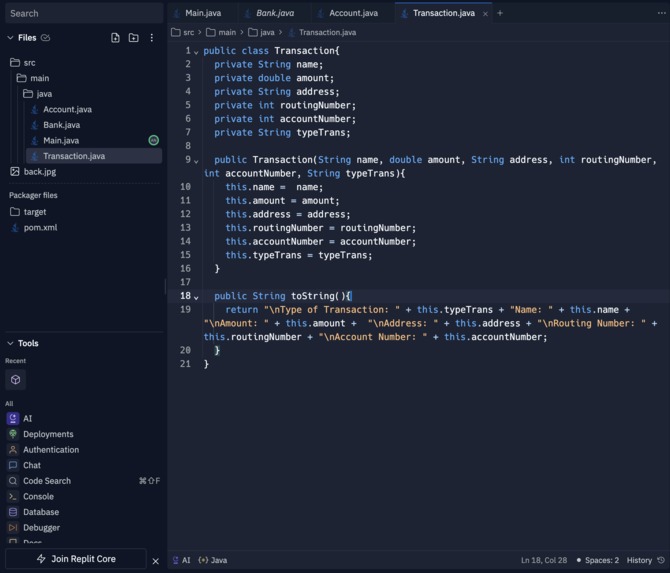Screen dimensions: 670x573
Task: Click line number 19 in the gutter
Action: 185,309
